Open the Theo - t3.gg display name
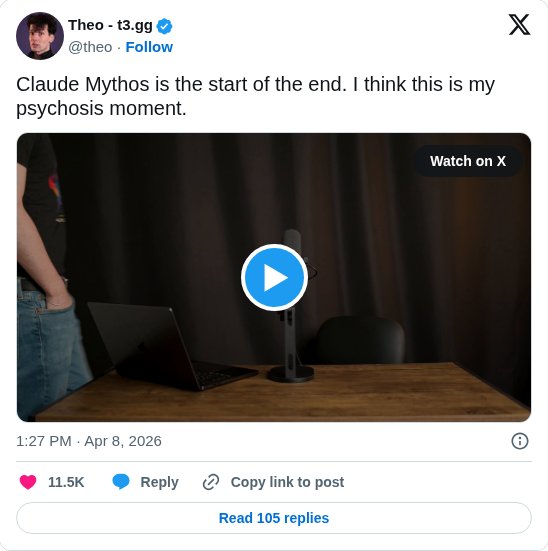This screenshot has width=548, height=551. (110, 25)
